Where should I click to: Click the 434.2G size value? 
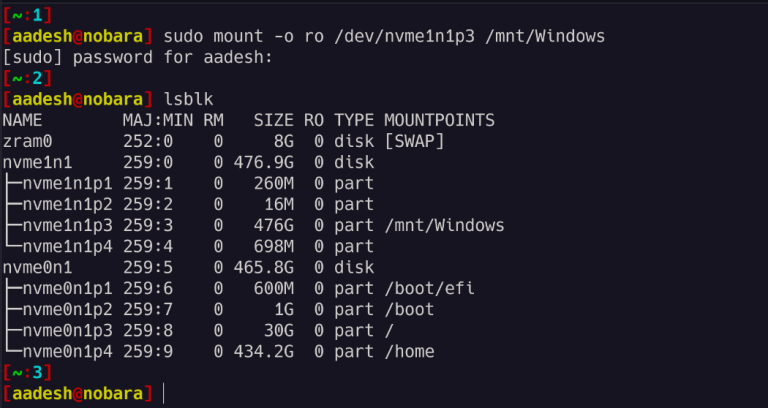click(x=264, y=352)
